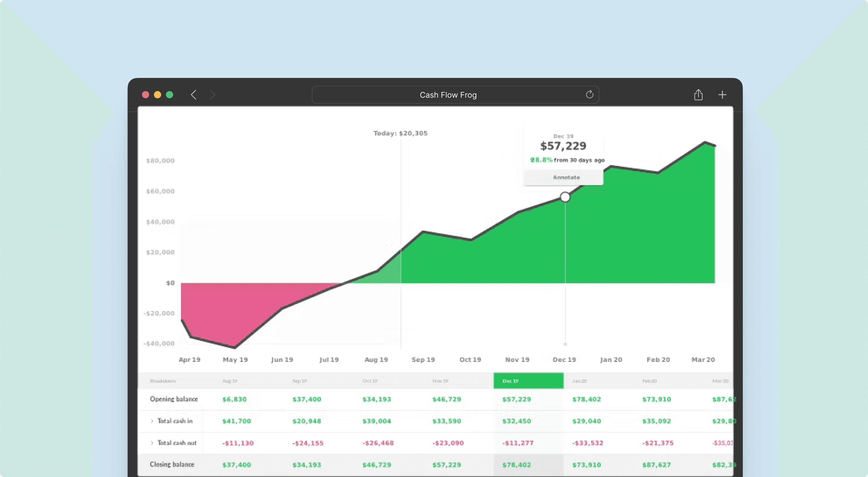Select the Jan 20 column header
This screenshot has width=868, height=477.
(580, 381)
